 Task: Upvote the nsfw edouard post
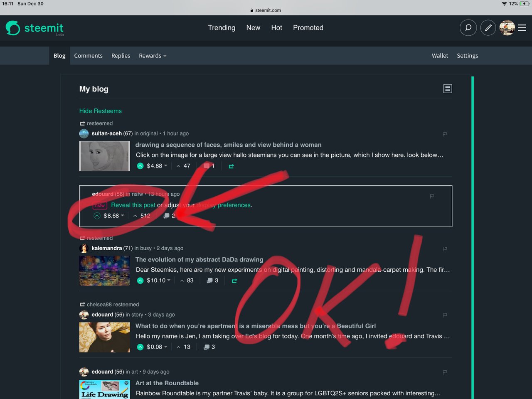(97, 216)
